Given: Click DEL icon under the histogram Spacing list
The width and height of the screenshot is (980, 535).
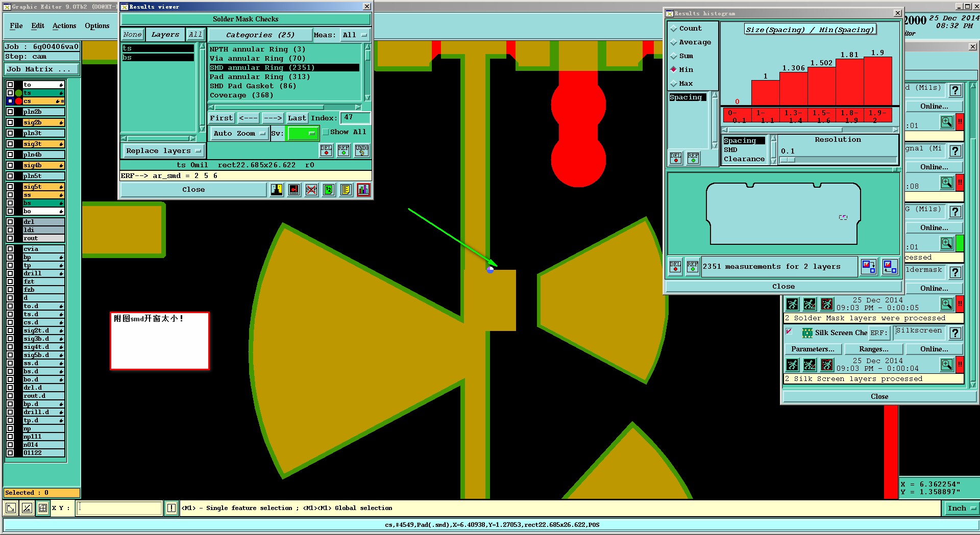Looking at the screenshot, I should [x=676, y=158].
